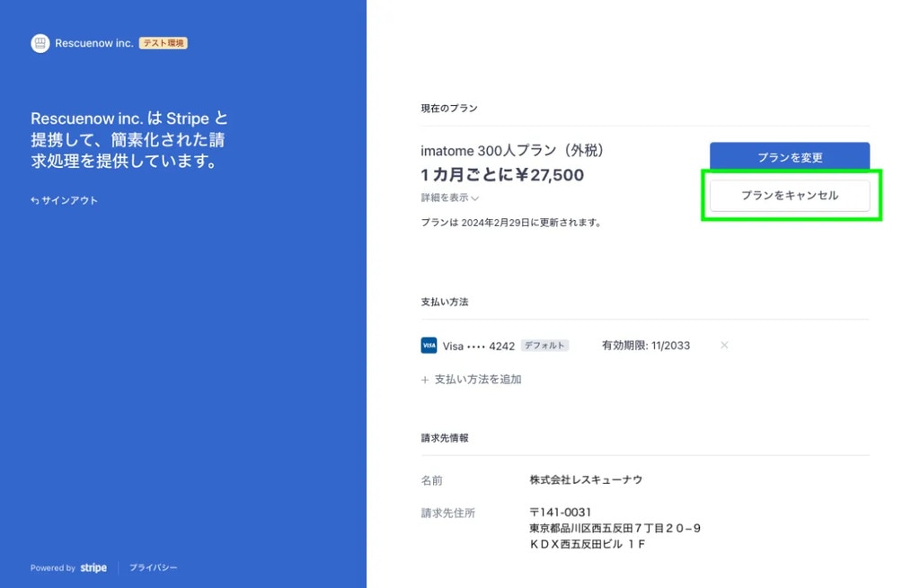The height and width of the screenshot is (588, 920).
Task: Select the Visa •••• 4242 payment method
Action: (x=478, y=346)
